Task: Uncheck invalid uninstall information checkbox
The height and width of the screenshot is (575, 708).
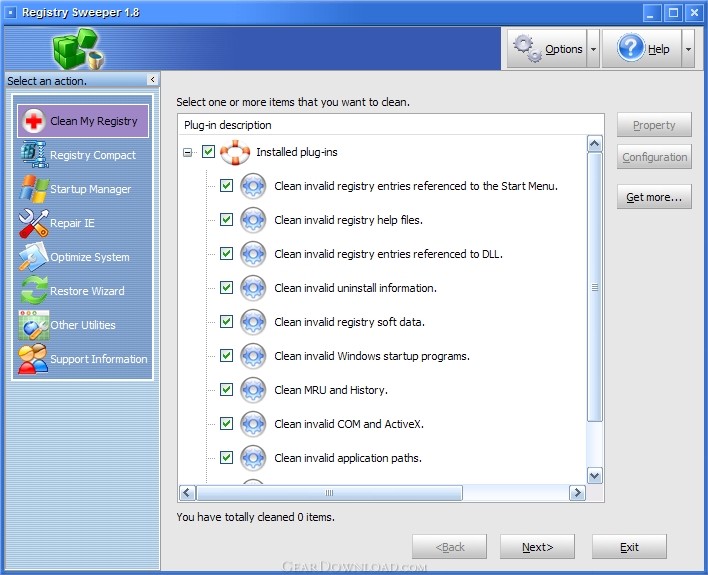Action: point(226,288)
